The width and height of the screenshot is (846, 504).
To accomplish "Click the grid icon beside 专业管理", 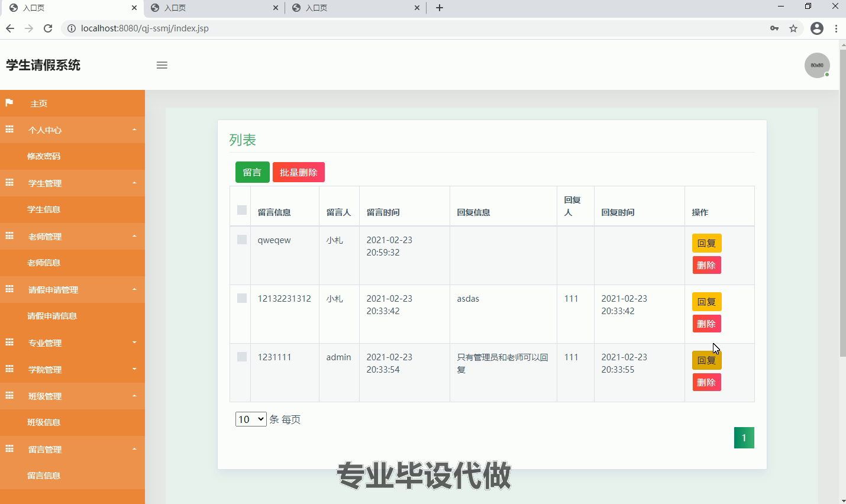I will [9, 343].
